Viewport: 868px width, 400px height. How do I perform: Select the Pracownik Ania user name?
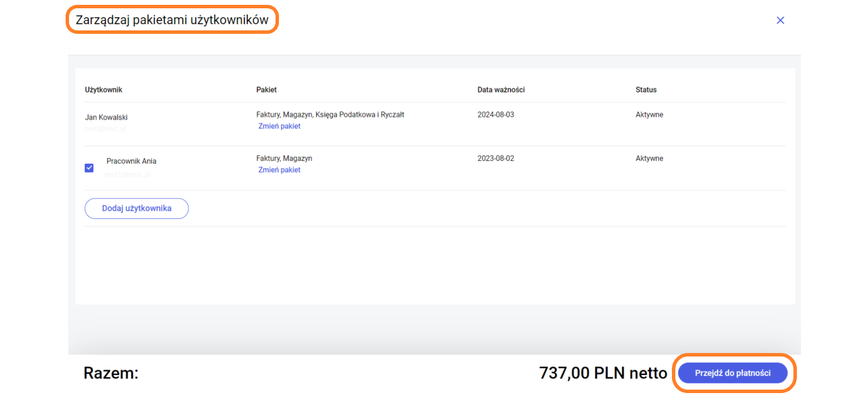pyautogui.click(x=131, y=161)
